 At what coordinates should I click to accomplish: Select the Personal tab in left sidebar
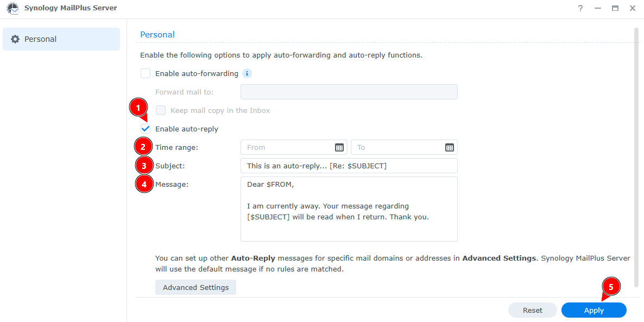pyautogui.click(x=61, y=39)
